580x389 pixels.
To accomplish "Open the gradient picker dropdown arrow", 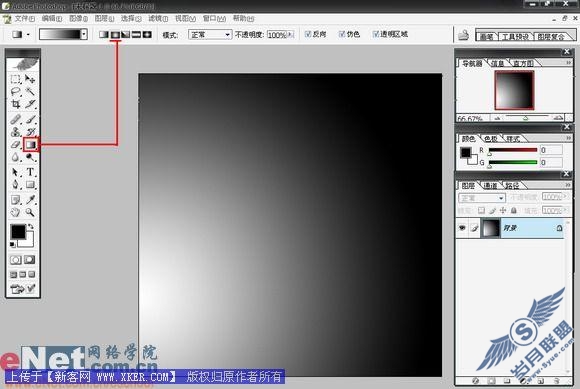I will [84, 34].
